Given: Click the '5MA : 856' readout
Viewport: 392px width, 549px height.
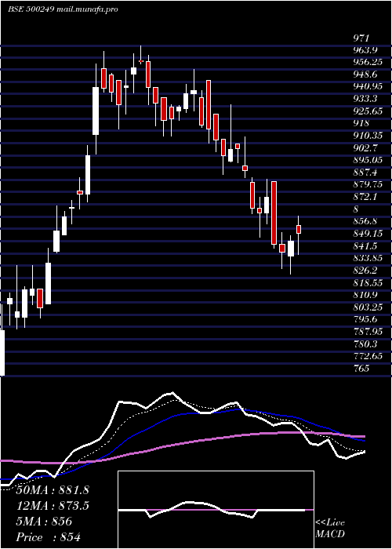Looking at the screenshot, I should coord(44,522).
